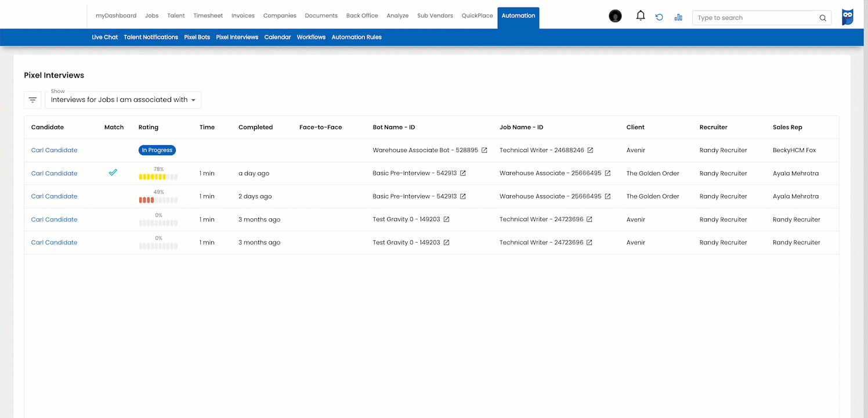868x418 pixels.
Task: Click the Face-to-Face column header
Action: [x=321, y=127]
